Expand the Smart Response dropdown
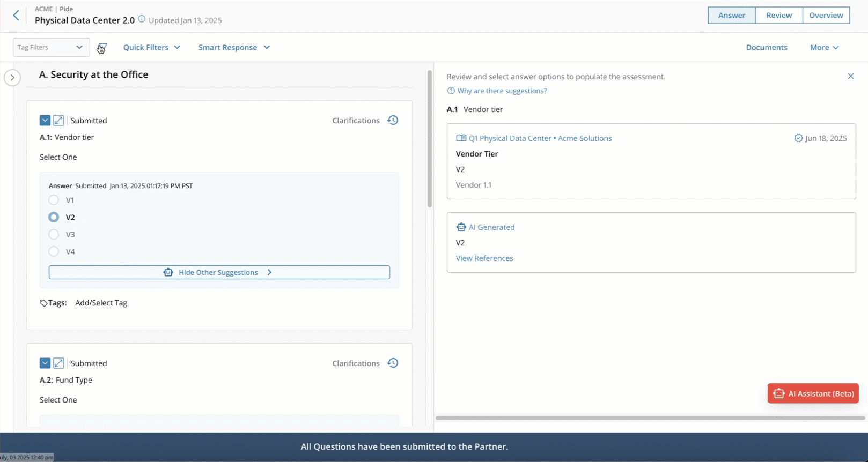The width and height of the screenshot is (868, 462). 234,47
